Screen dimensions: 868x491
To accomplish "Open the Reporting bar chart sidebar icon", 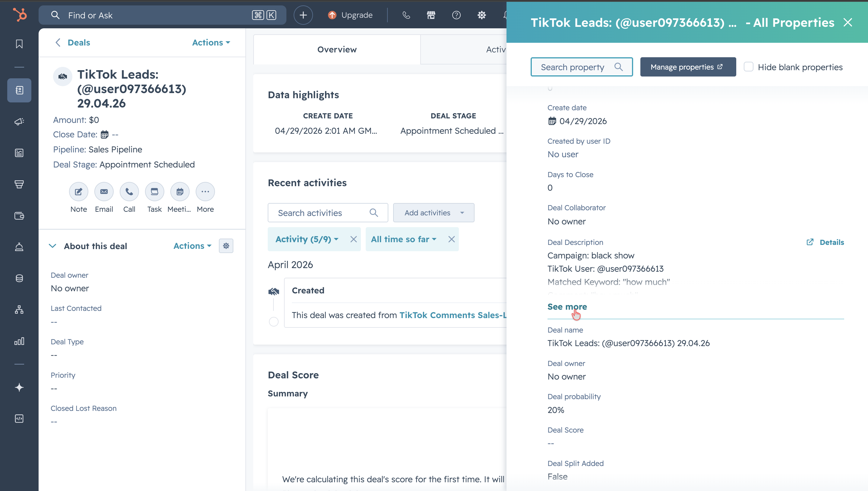I will 19,341.
